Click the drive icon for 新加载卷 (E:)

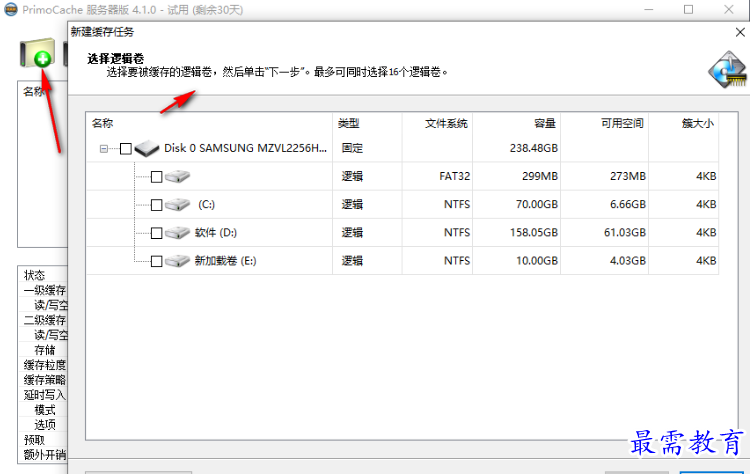coord(177,261)
